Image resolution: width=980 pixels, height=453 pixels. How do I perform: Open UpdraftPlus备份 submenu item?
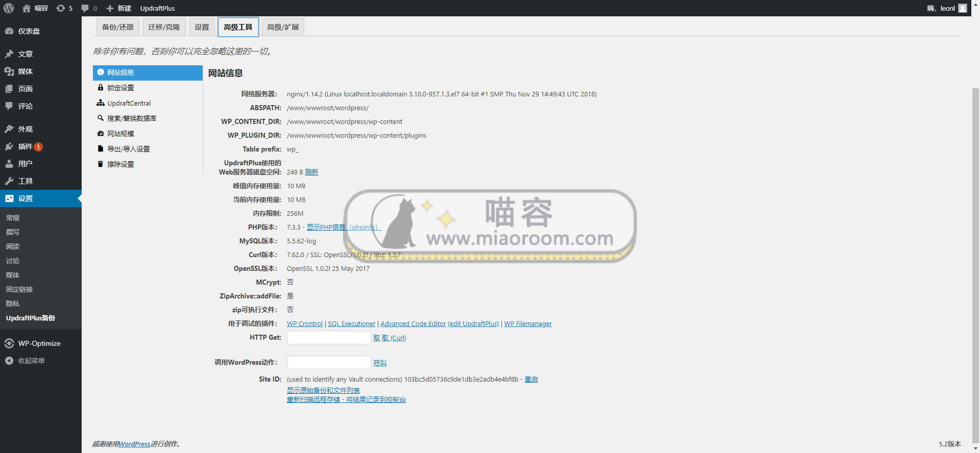pyautogui.click(x=31, y=318)
